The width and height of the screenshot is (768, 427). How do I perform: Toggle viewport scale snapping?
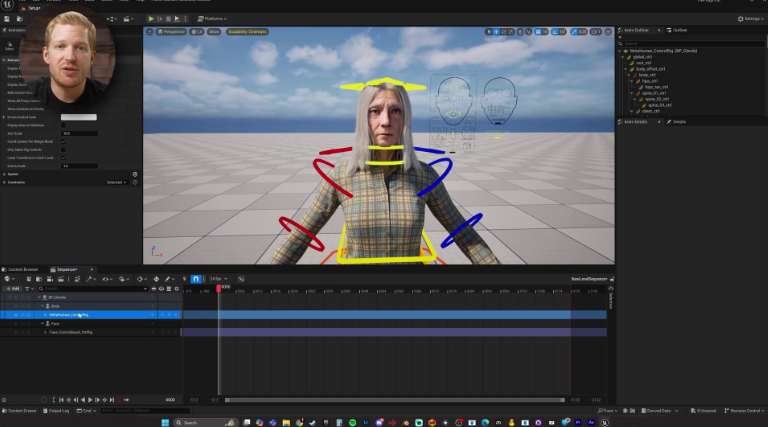[x=574, y=32]
